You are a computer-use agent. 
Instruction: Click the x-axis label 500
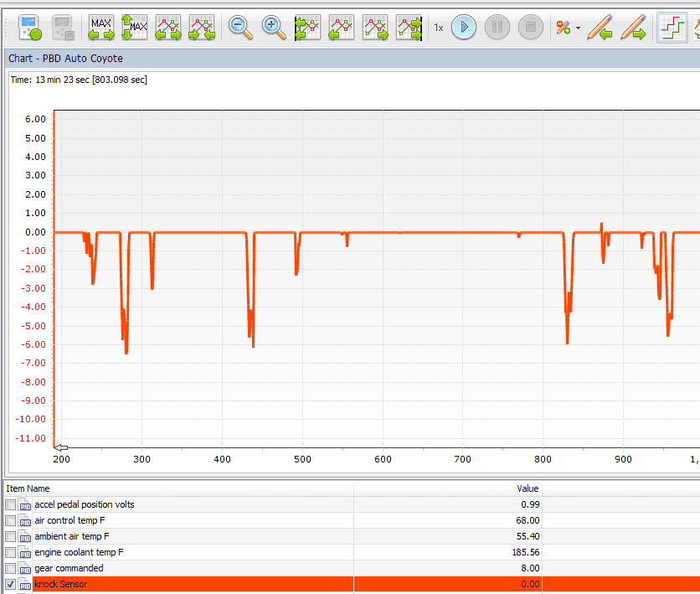coord(302,460)
